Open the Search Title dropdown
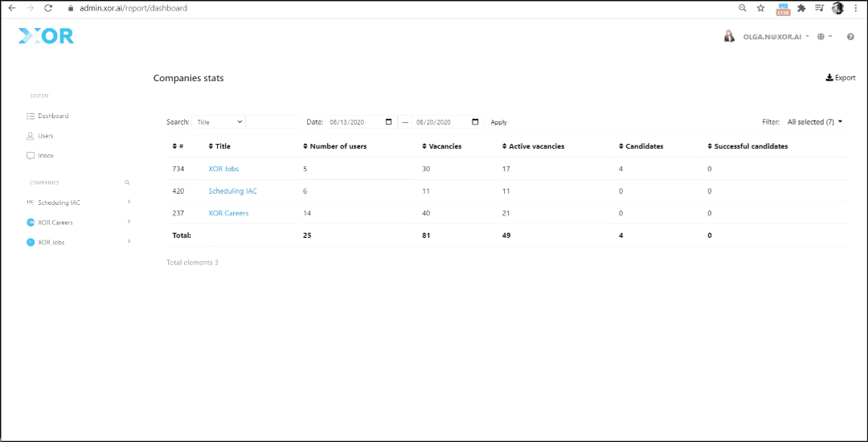Image resolution: width=868 pixels, height=442 pixels. coord(219,121)
